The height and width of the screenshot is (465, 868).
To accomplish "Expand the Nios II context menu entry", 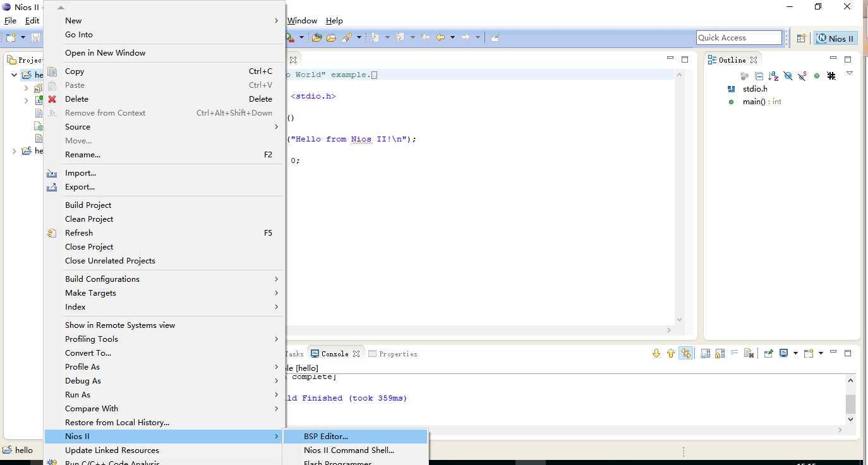I will tap(164, 437).
